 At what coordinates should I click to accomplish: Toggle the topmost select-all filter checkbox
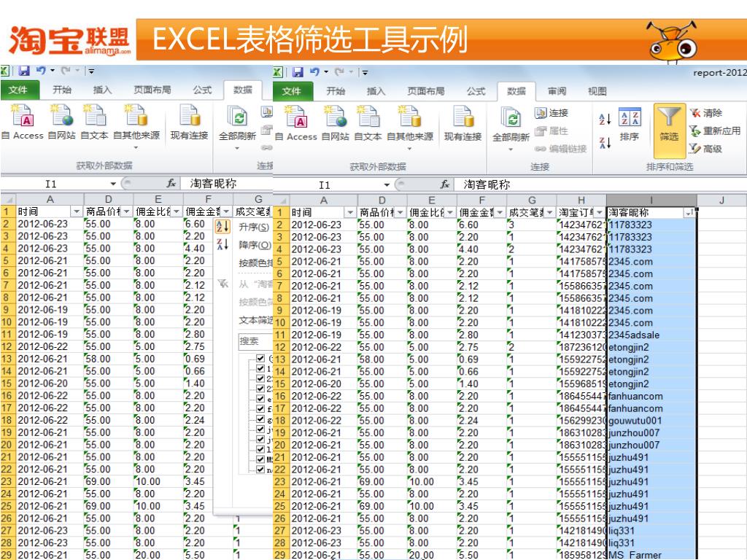point(260,358)
